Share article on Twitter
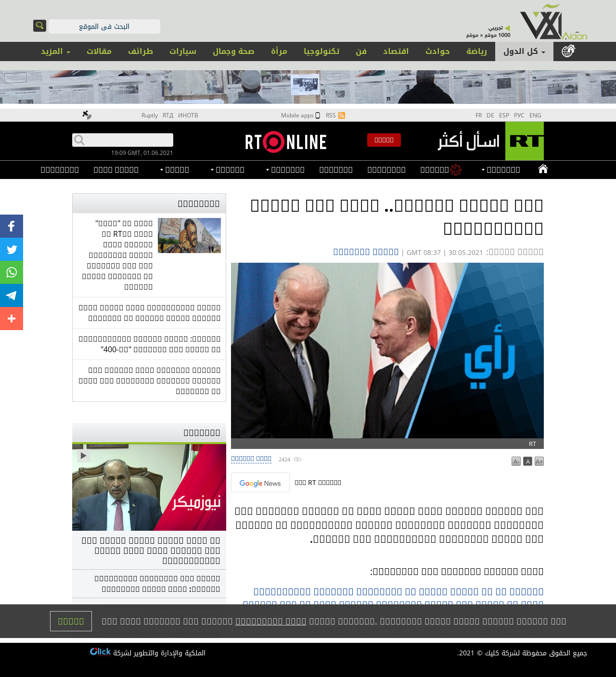The image size is (616, 677). click(12, 249)
